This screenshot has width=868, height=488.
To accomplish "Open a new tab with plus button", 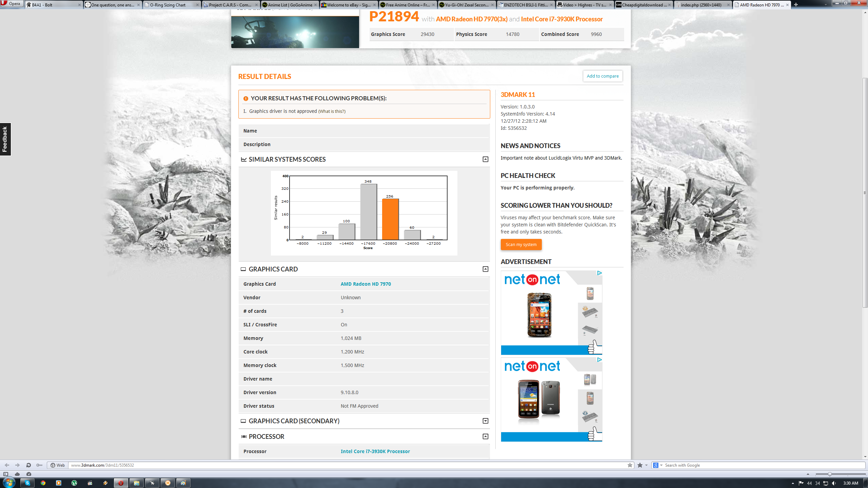I will pyautogui.click(x=796, y=5).
